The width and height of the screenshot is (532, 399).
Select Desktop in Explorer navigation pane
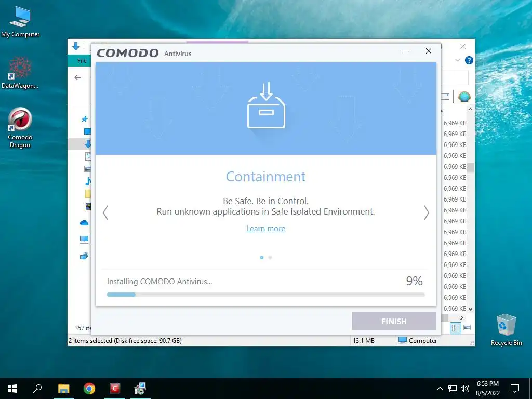[x=87, y=131]
